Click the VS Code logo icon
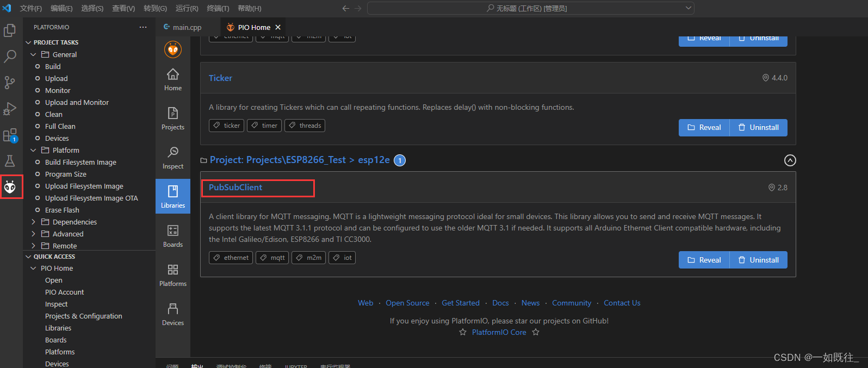 pyautogui.click(x=7, y=8)
